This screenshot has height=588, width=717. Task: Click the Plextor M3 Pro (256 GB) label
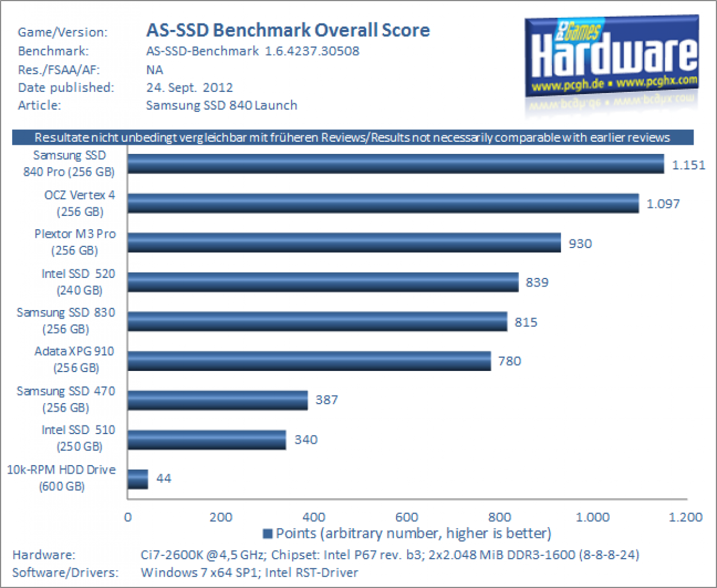pos(75,242)
